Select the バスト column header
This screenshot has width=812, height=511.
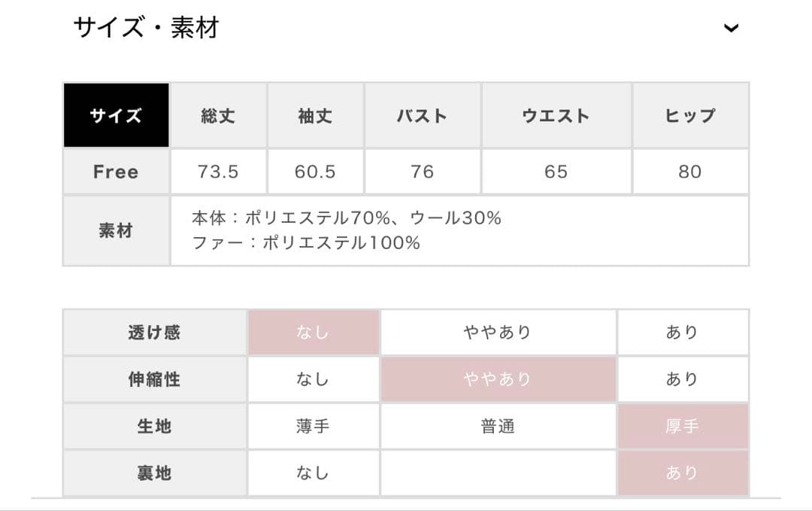click(423, 115)
